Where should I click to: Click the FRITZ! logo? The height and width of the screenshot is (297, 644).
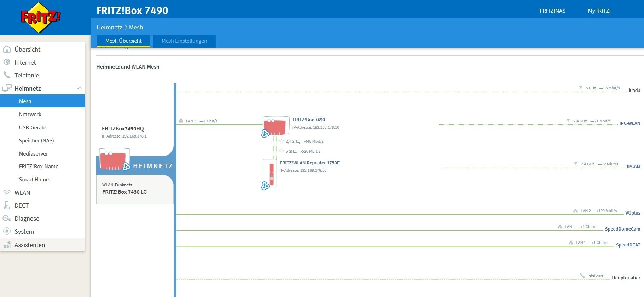[x=41, y=18]
